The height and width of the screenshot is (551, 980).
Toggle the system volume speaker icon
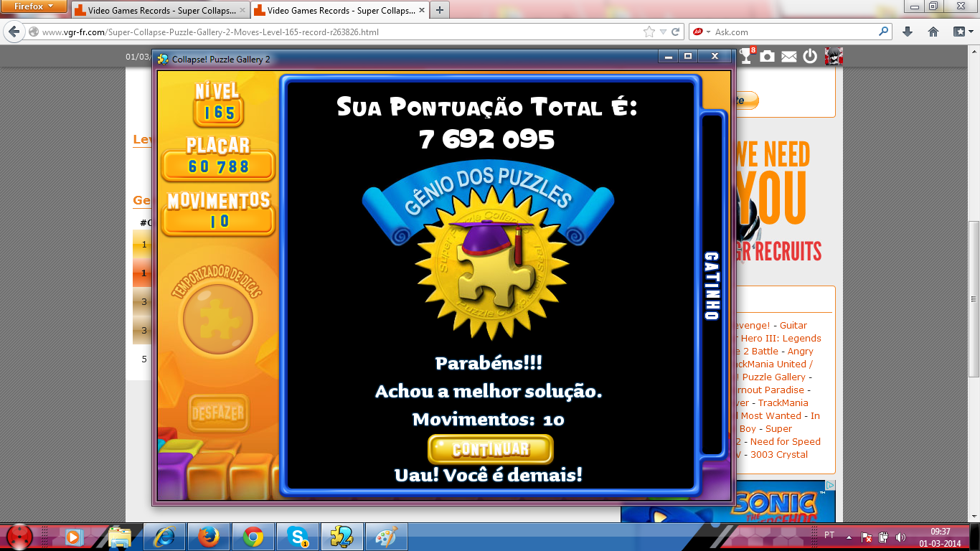[x=900, y=537]
